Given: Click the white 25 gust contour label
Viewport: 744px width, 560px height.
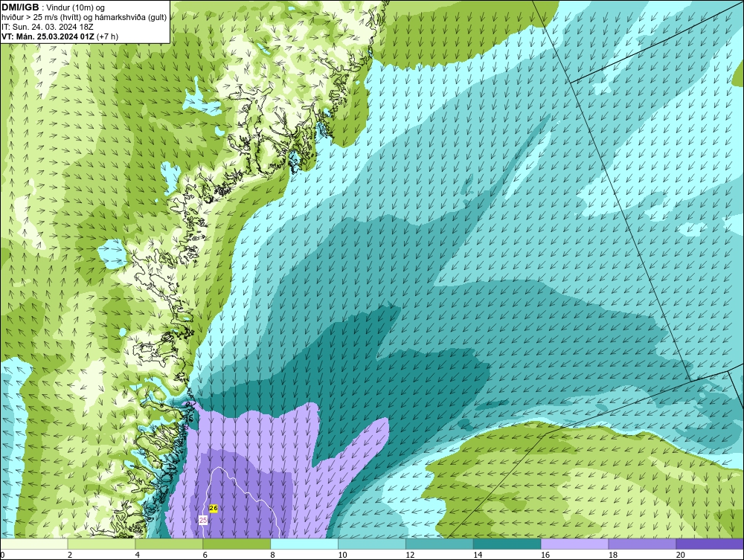Looking at the screenshot, I should (x=203, y=520).
